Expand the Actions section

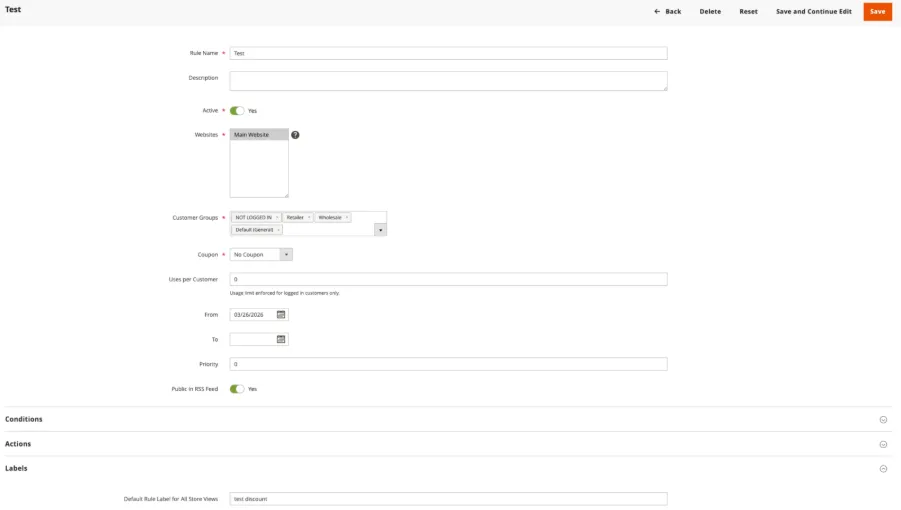pyautogui.click(x=448, y=444)
